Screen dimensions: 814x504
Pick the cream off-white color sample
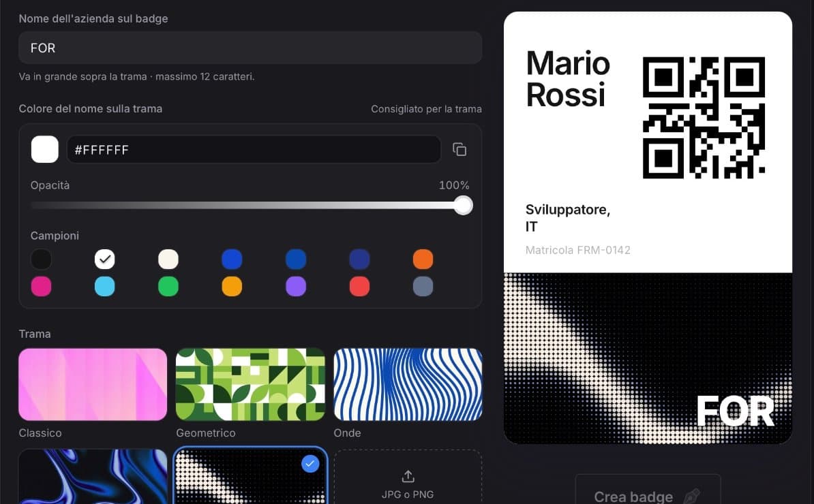point(168,259)
